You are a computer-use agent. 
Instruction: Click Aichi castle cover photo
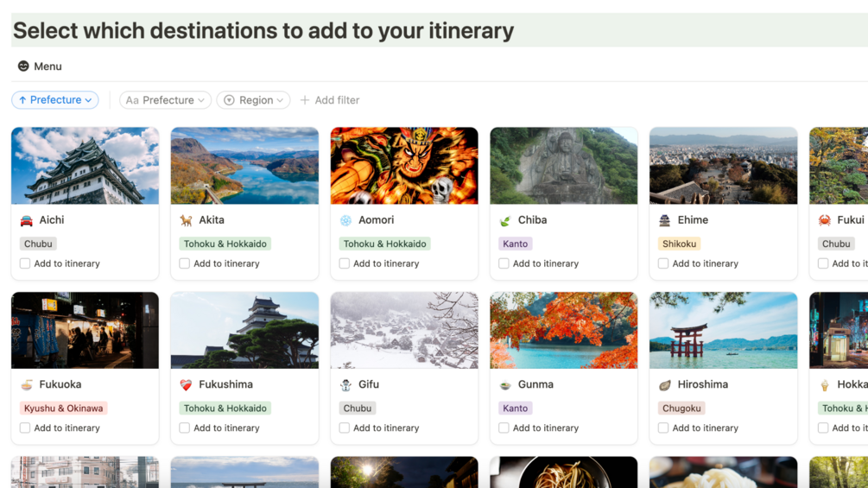(x=85, y=166)
